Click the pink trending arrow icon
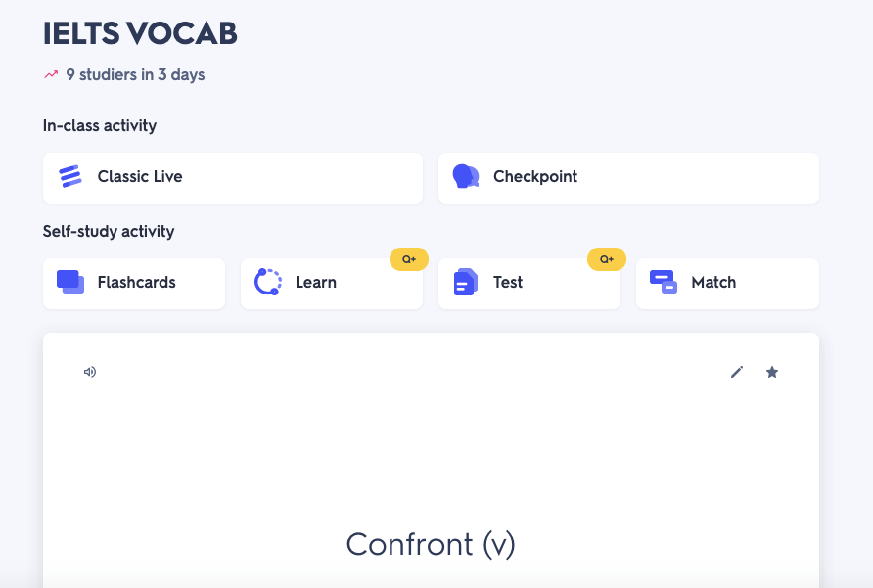Viewport: 873px width, 588px height. tap(51, 74)
